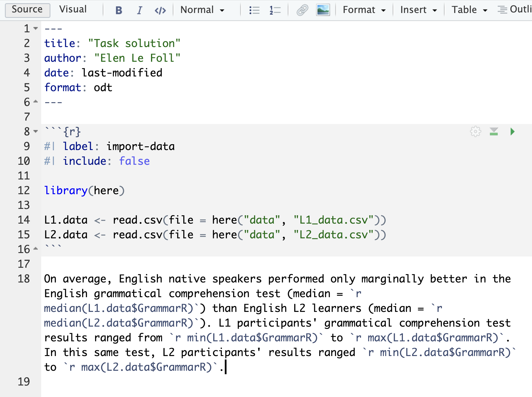Collapse the YAML header fold at line 1
The image size is (532, 397).
coord(35,29)
